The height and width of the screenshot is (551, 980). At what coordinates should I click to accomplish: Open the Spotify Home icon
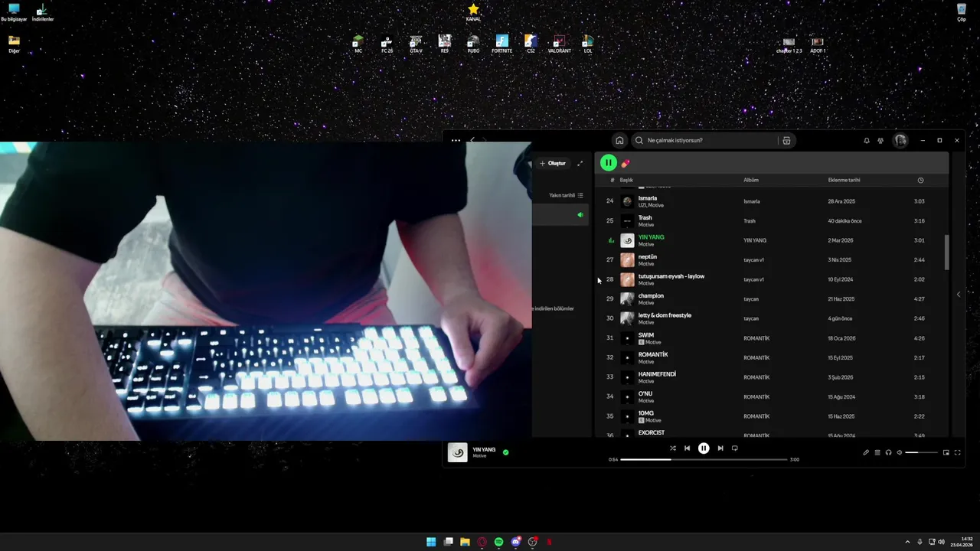click(619, 140)
